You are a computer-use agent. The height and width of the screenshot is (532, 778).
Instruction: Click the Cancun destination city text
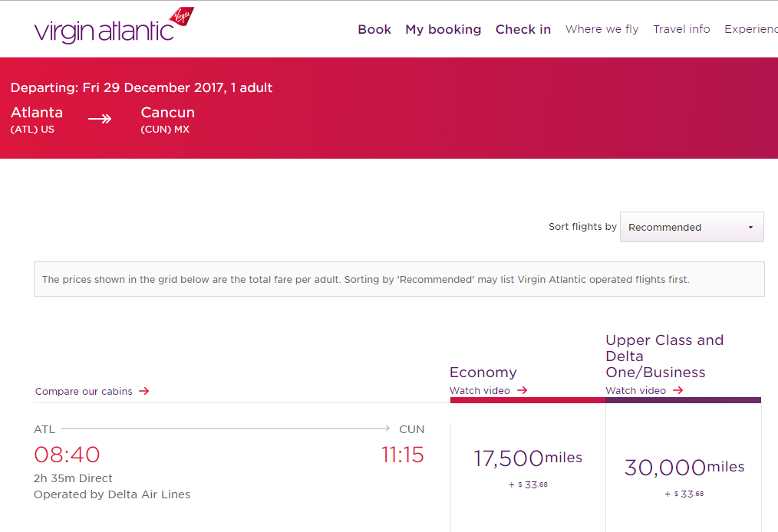(168, 113)
